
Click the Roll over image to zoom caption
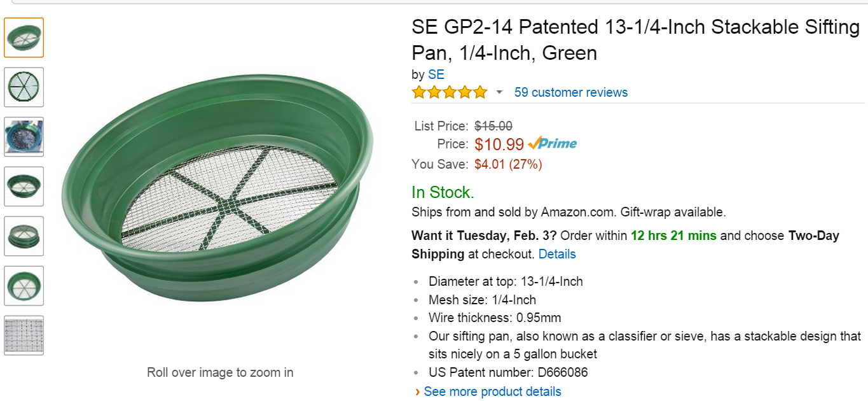pos(220,372)
